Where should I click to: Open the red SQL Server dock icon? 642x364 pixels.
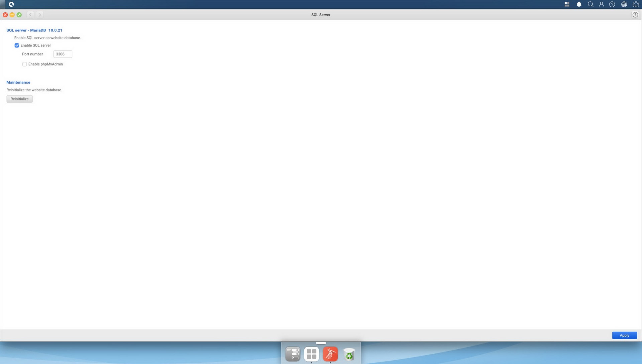click(330, 354)
